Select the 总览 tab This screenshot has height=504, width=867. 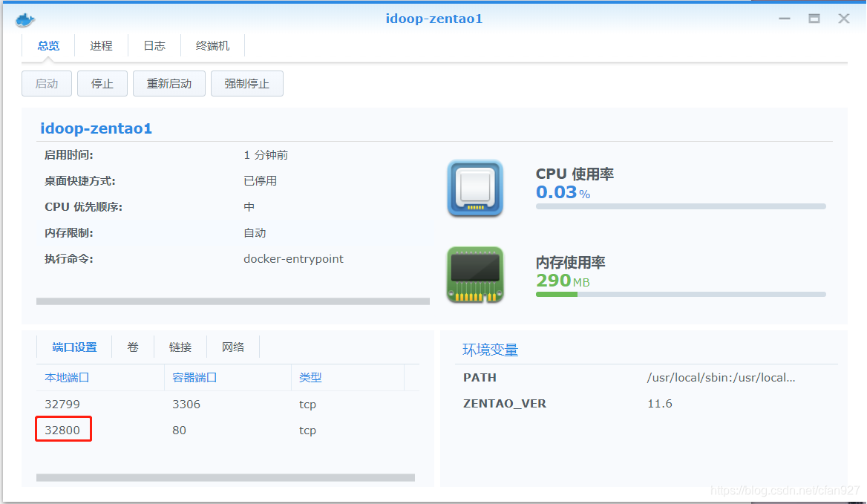coord(48,46)
